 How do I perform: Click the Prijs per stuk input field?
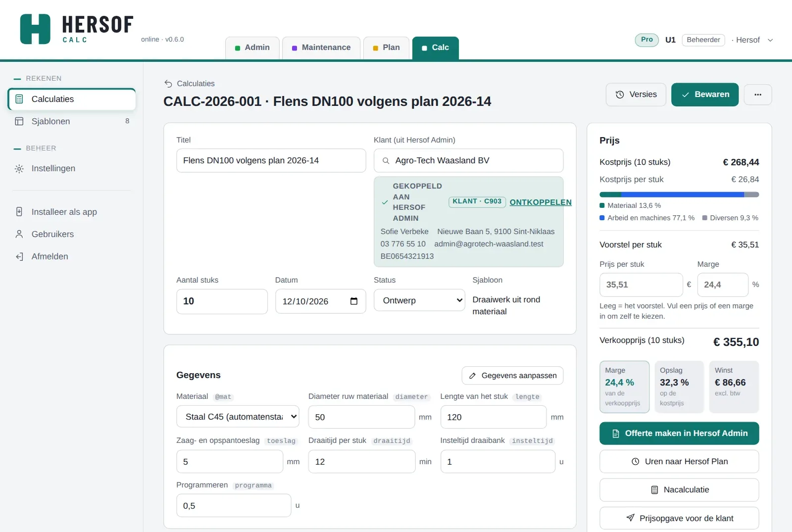click(x=641, y=285)
